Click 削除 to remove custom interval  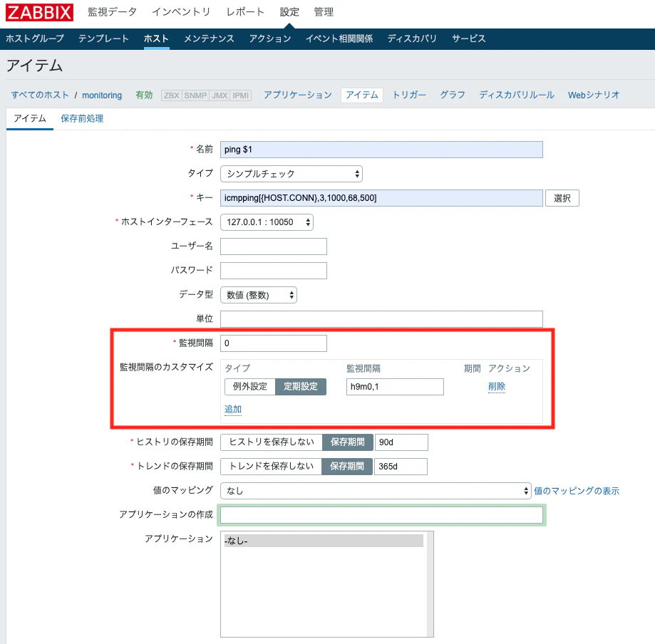pos(497,387)
